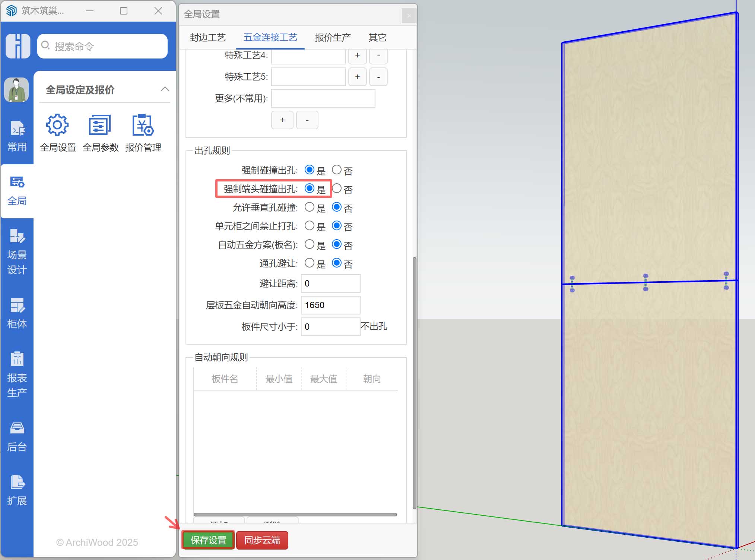
Task: Switch to the 报价生产 tab
Action: 333,38
